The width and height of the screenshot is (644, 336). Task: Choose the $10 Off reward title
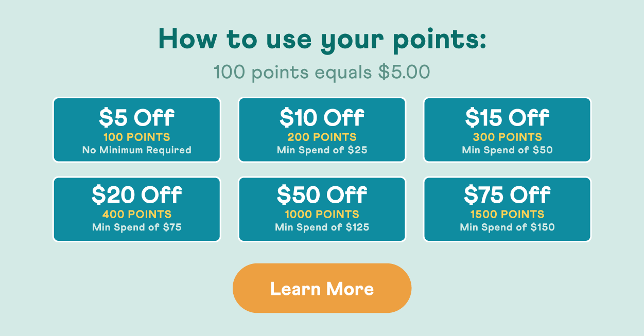322,118
